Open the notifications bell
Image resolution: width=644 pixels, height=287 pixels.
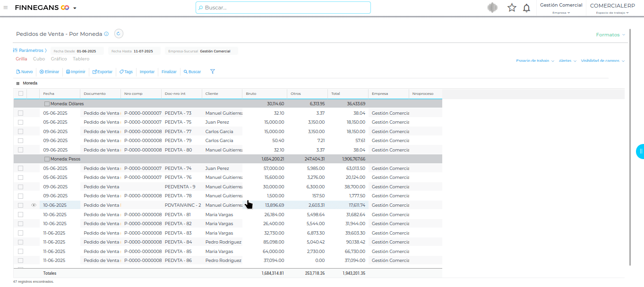[x=526, y=8]
